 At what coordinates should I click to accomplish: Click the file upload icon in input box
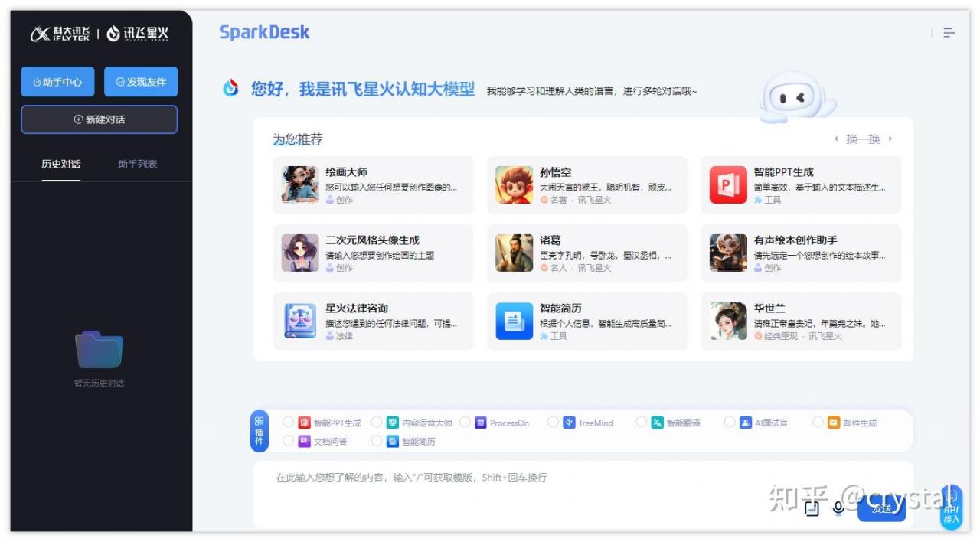(x=812, y=508)
